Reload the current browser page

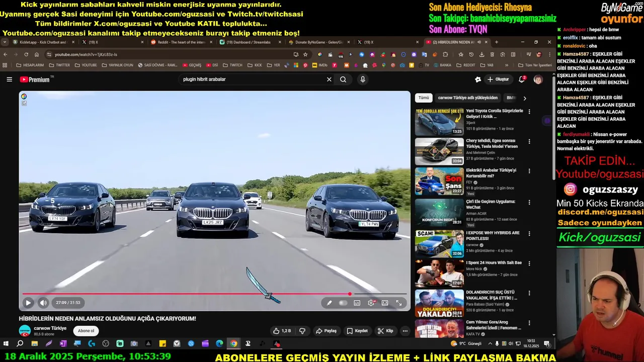26,54
